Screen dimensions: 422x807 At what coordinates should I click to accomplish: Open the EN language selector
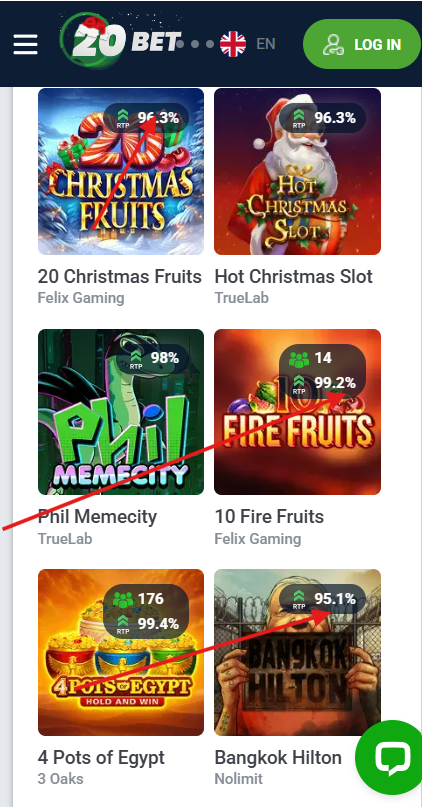[x=266, y=44]
